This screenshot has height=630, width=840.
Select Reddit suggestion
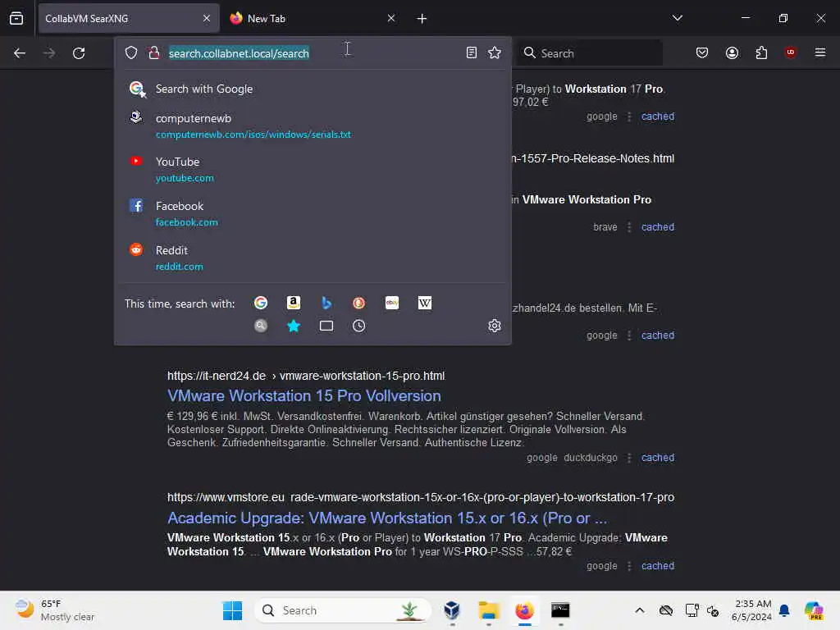313,258
